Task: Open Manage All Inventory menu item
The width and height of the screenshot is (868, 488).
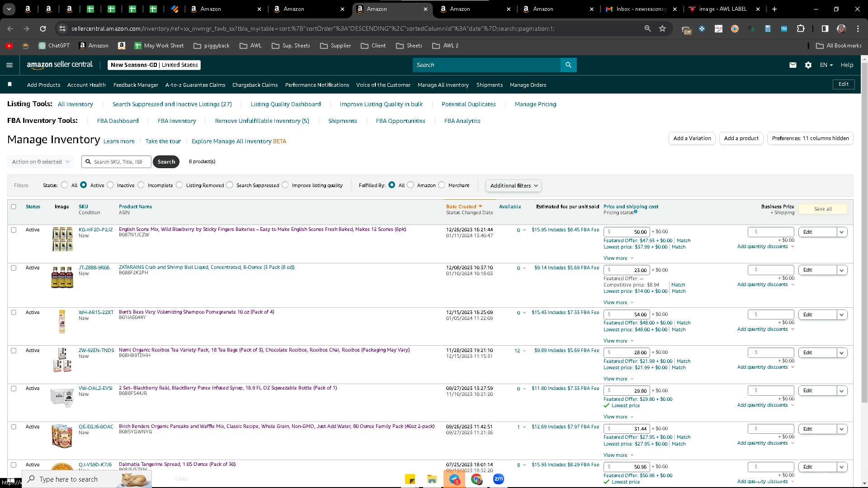Action: [443, 85]
